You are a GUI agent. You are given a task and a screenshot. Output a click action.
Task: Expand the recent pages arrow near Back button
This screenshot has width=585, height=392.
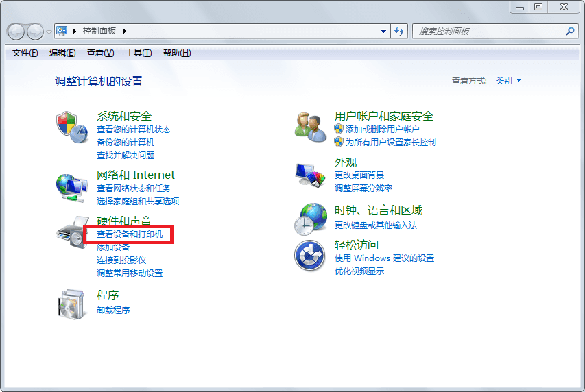[x=49, y=32]
